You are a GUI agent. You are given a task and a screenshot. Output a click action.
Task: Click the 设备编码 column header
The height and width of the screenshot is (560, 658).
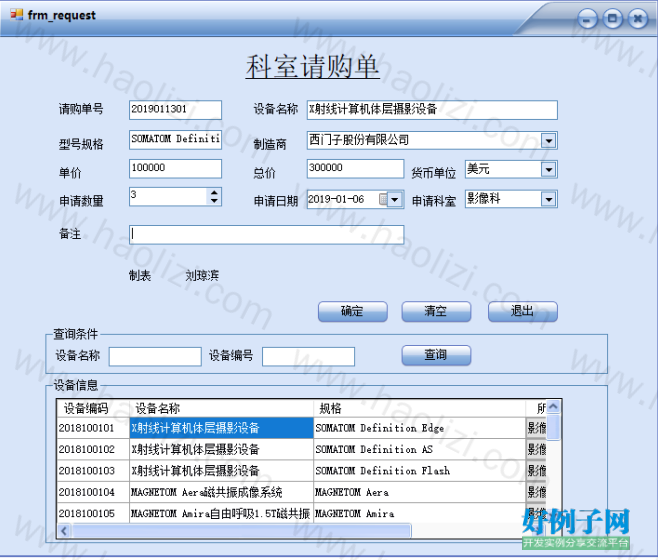(93, 408)
